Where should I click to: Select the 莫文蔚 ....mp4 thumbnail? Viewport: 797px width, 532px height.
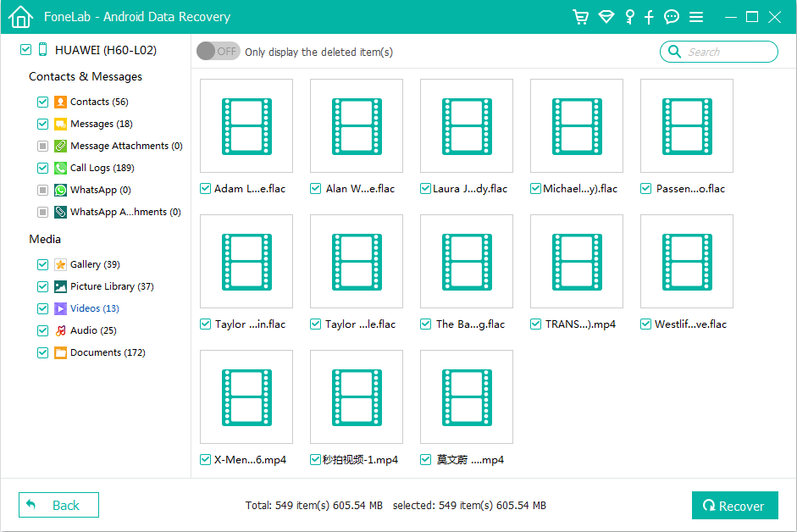(467, 396)
